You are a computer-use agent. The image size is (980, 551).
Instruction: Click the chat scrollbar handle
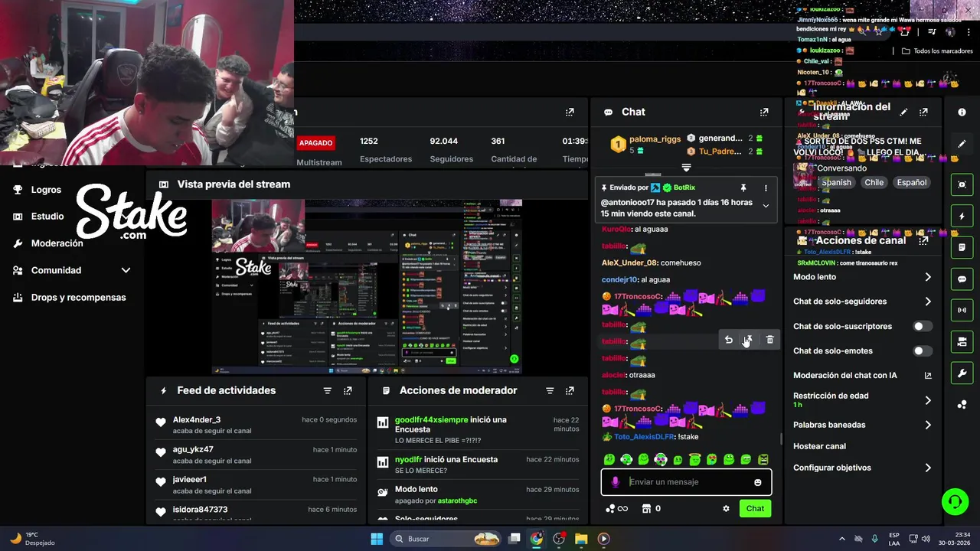(781, 439)
